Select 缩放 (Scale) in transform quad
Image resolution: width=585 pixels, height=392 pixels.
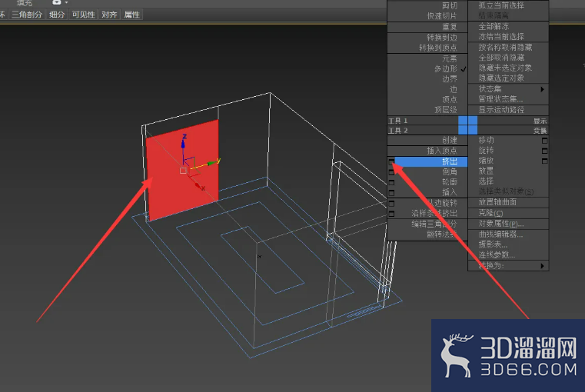tap(486, 161)
